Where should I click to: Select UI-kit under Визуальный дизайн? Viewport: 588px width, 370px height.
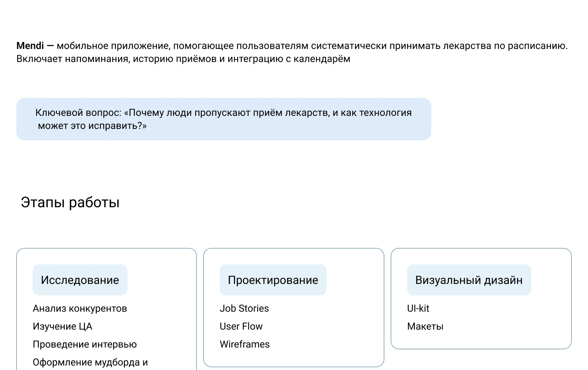418,308
